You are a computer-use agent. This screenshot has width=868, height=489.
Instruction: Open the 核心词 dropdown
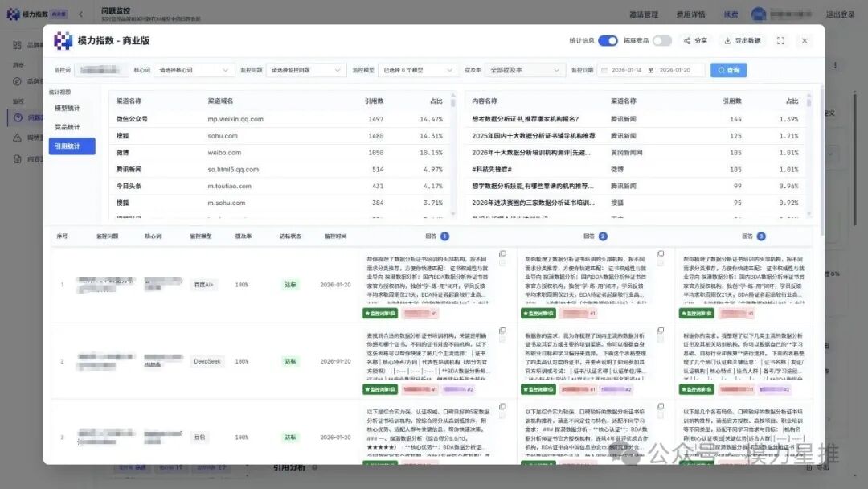[x=193, y=70]
